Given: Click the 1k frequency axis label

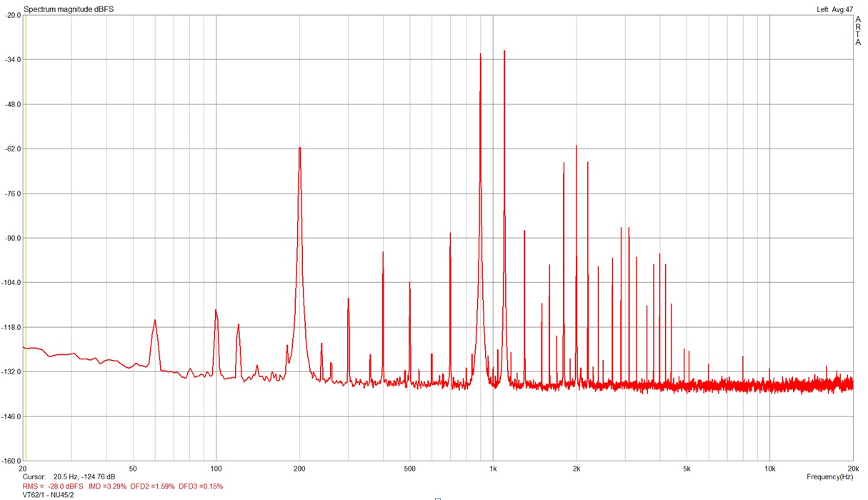Looking at the screenshot, I should tap(493, 469).
